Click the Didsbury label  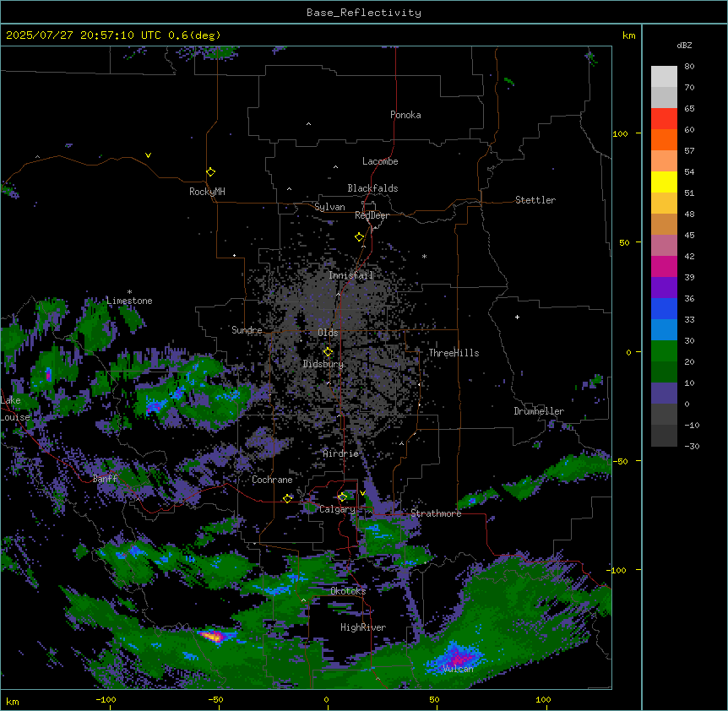tap(323, 364)
